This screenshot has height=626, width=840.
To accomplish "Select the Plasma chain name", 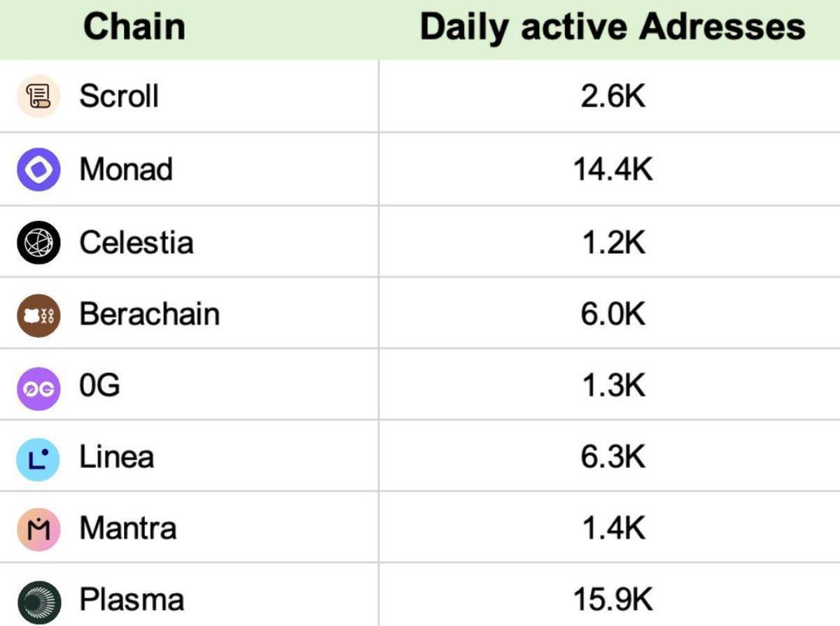I will pyautogui.click(x=132, y=600).
